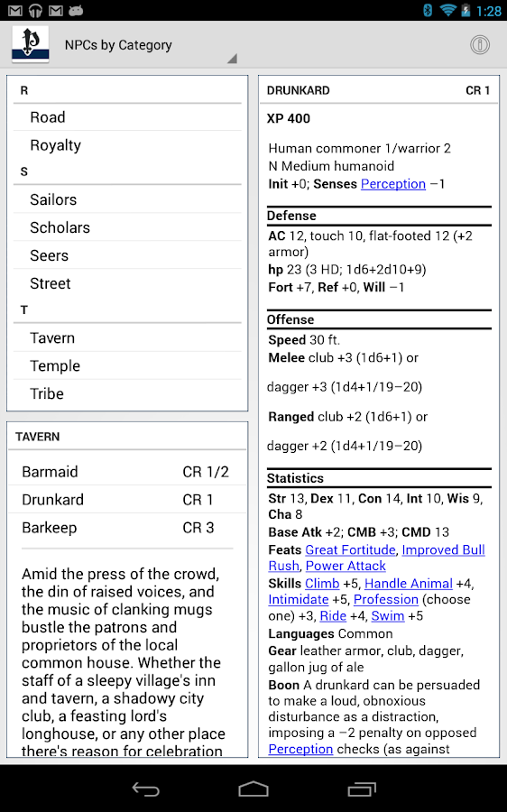Open the Handle Animal skill link

[409, 583]
